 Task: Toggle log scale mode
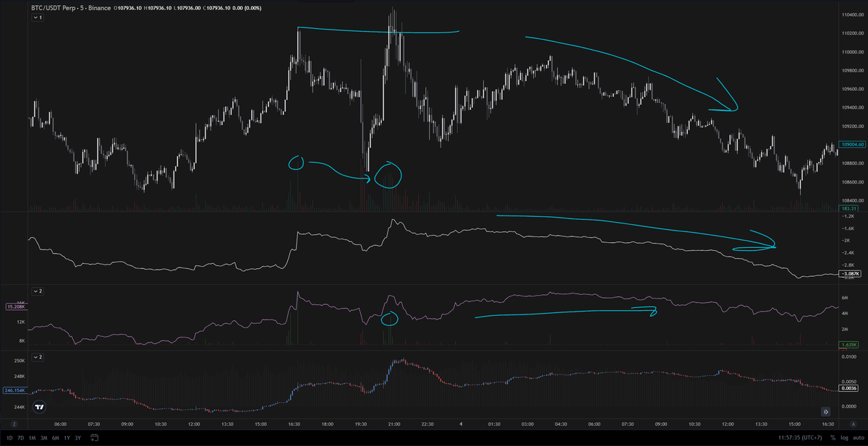coord(843,438)
